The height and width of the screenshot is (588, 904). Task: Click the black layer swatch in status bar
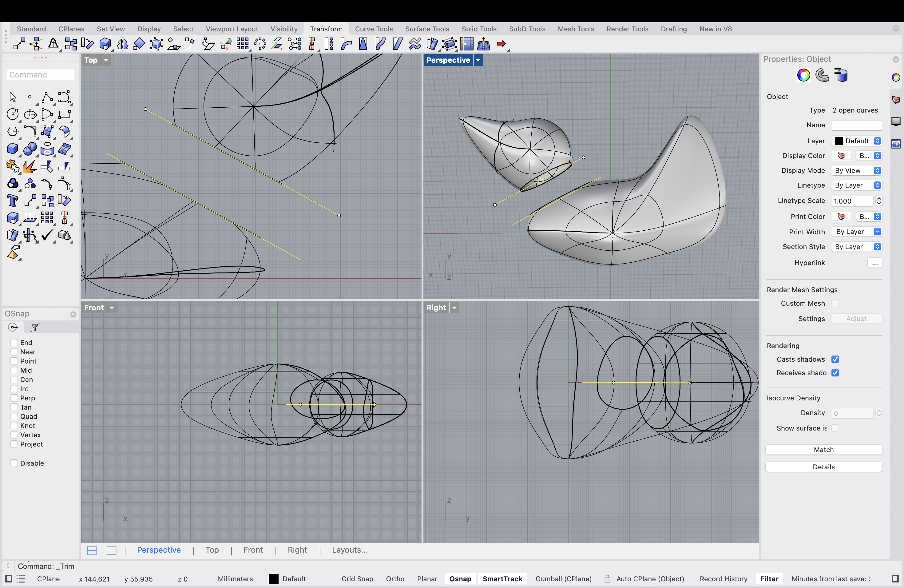(273, 579)
